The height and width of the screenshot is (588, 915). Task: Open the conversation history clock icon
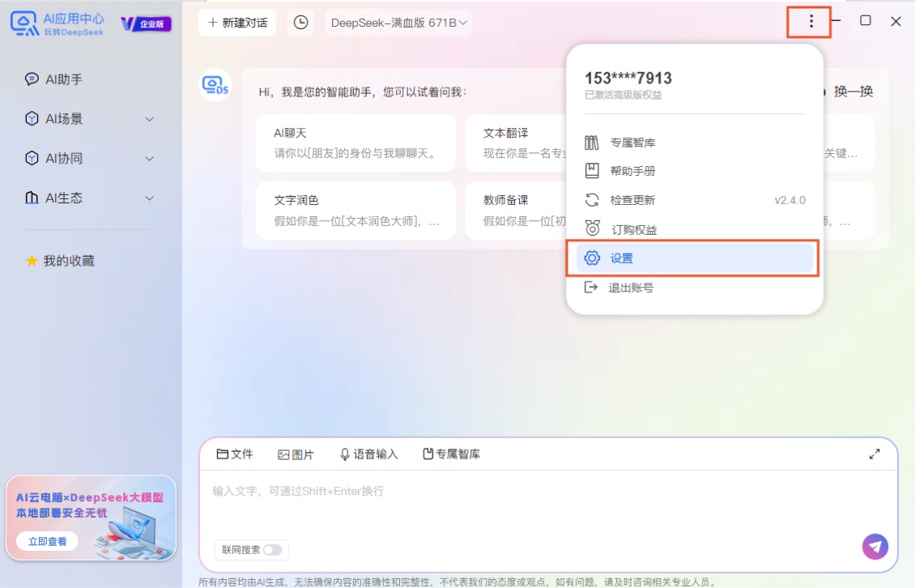(300, 23)
